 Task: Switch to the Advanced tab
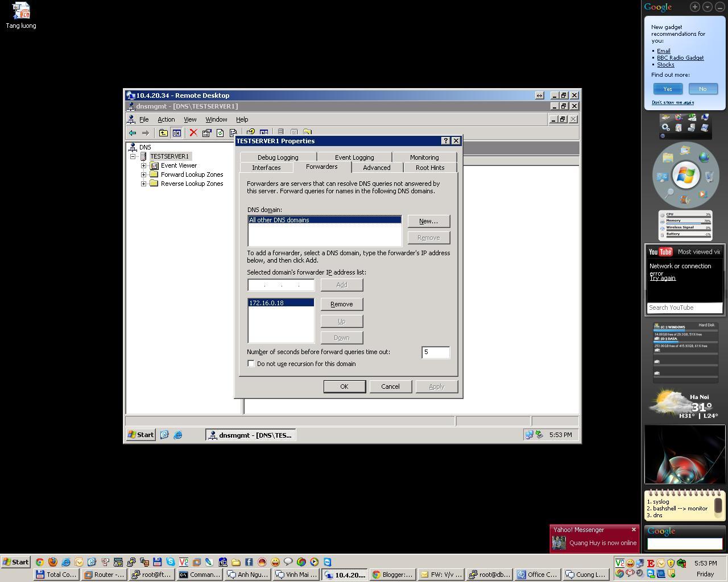(x=376, y=168)
